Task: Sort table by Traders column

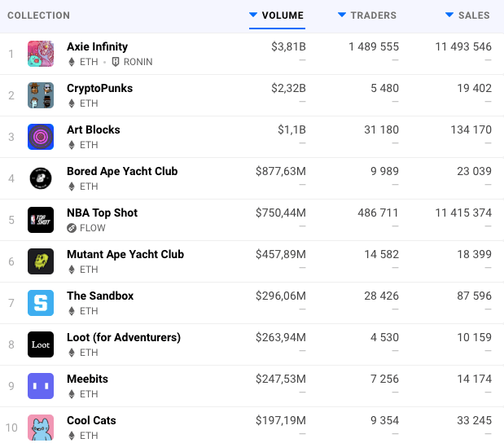Action: tap(367, 15)
